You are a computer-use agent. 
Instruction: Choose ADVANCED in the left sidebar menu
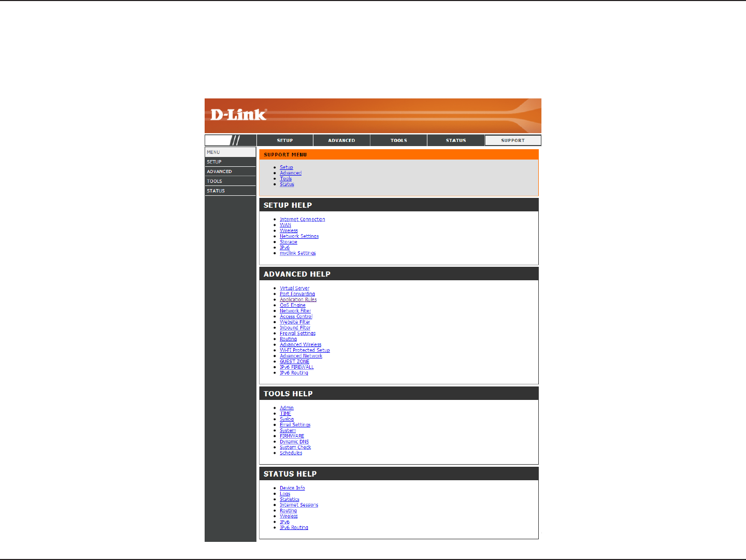(x=231, y=171)
